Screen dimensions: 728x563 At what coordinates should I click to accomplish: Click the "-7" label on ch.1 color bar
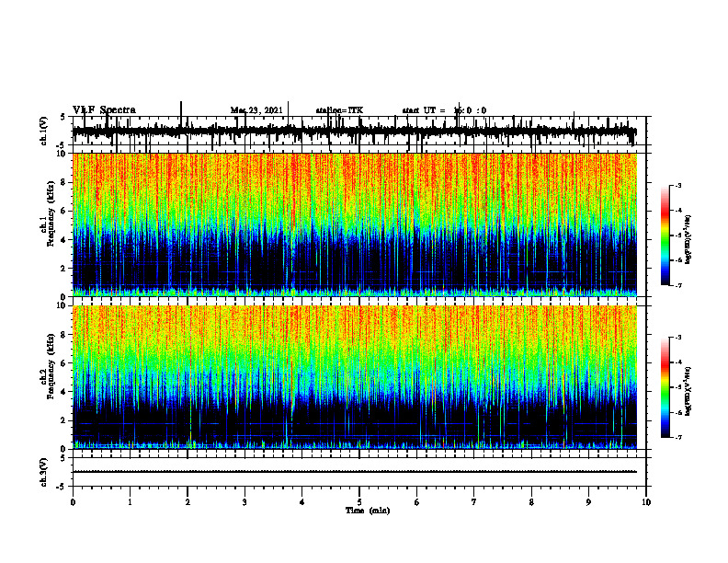pos(678,285)
